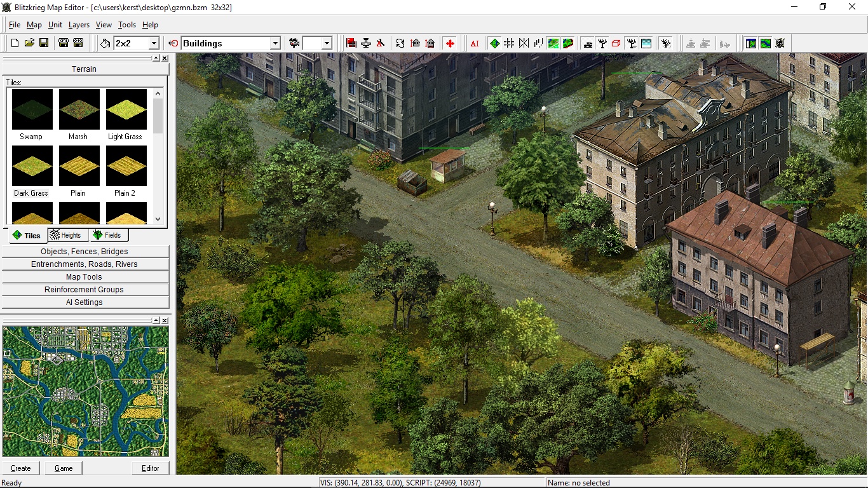
Task: Toggle the 3D terrain relief icon
Action: [568, 43]
